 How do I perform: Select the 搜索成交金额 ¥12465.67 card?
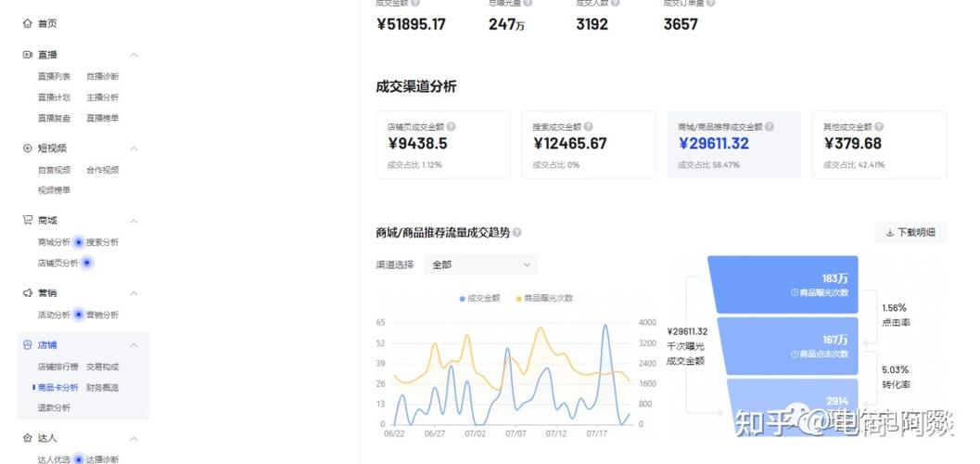pyautogui.click(x=589, y=145)
